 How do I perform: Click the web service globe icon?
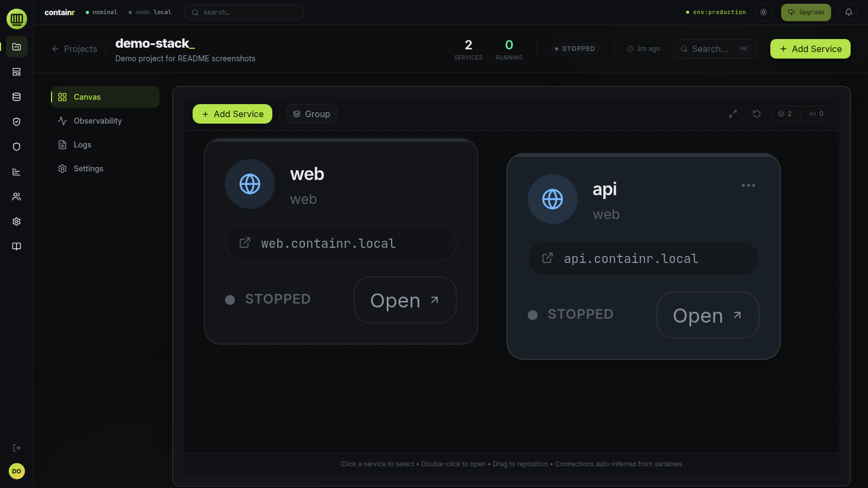pyautogui.click(x=250, y=184)
